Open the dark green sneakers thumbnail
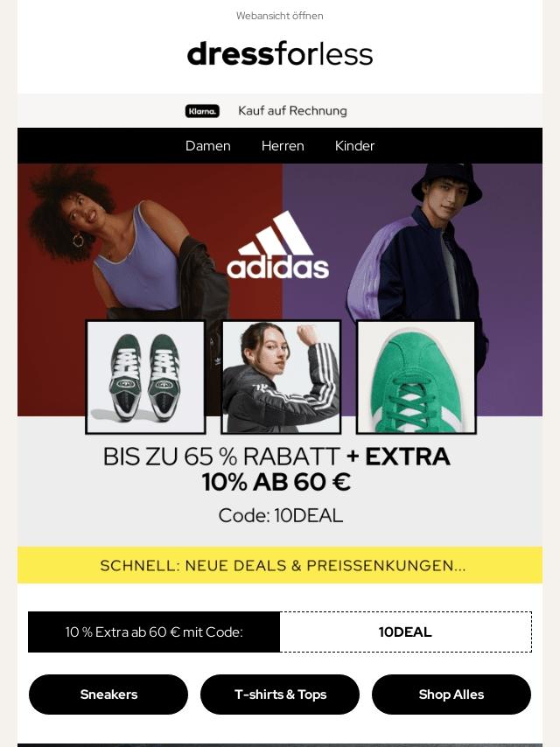560x747 pixels. pyautogui.click(x=145, y=377)
